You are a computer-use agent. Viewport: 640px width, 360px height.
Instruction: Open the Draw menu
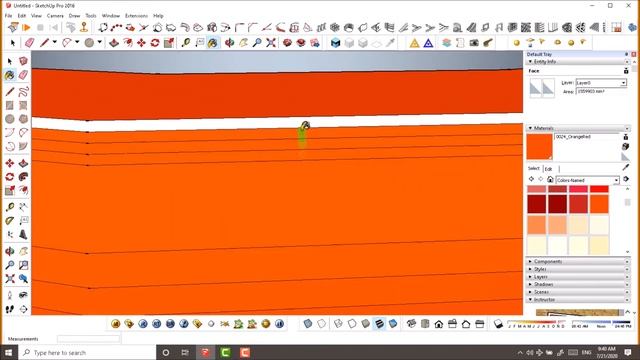click(x=74, y=16)
